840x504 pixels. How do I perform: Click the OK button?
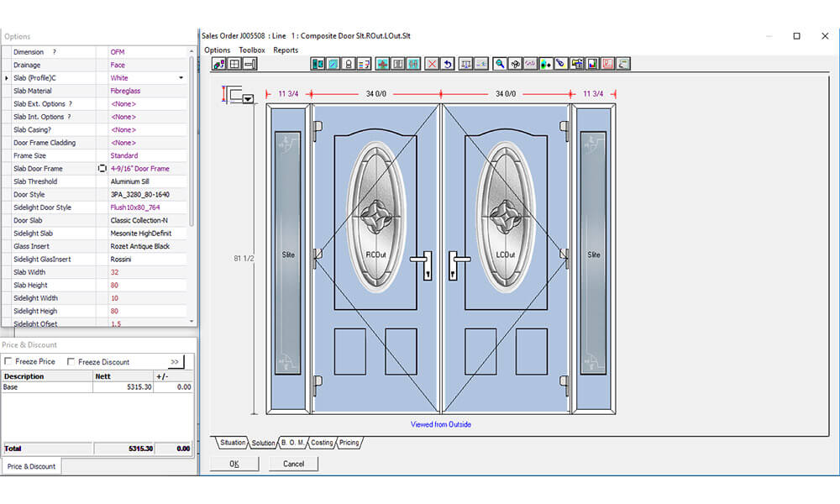pyautogui.click(x=235, y=463)
